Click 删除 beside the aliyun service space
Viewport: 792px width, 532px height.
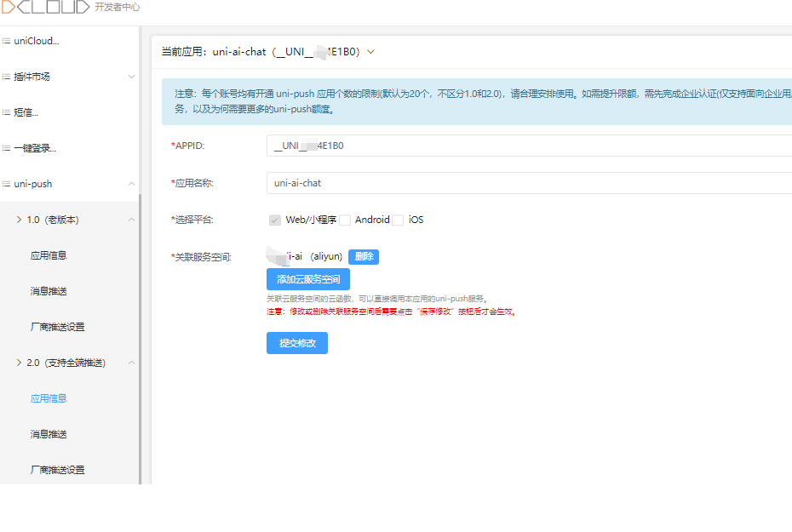click(364, 257)
